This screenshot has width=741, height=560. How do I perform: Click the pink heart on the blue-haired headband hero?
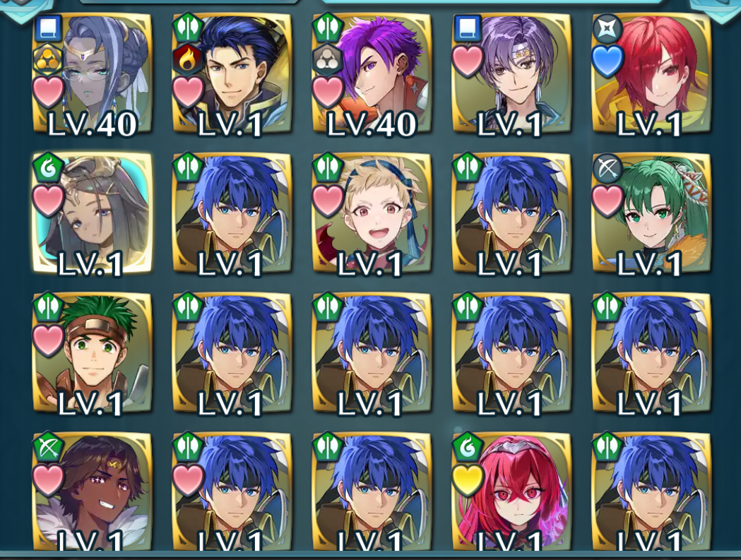point(188,479)
